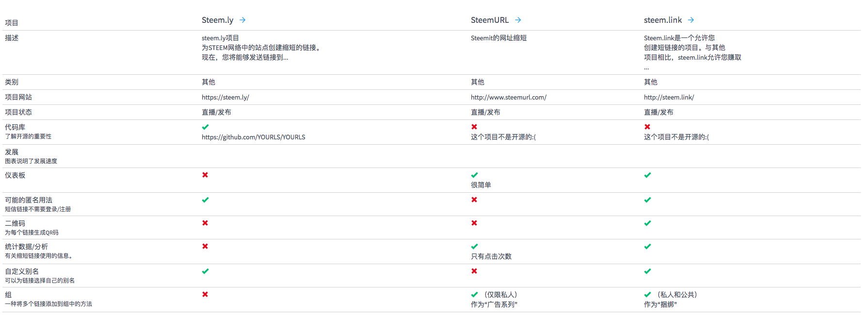Select the 二维码 row label

[15, 223]
